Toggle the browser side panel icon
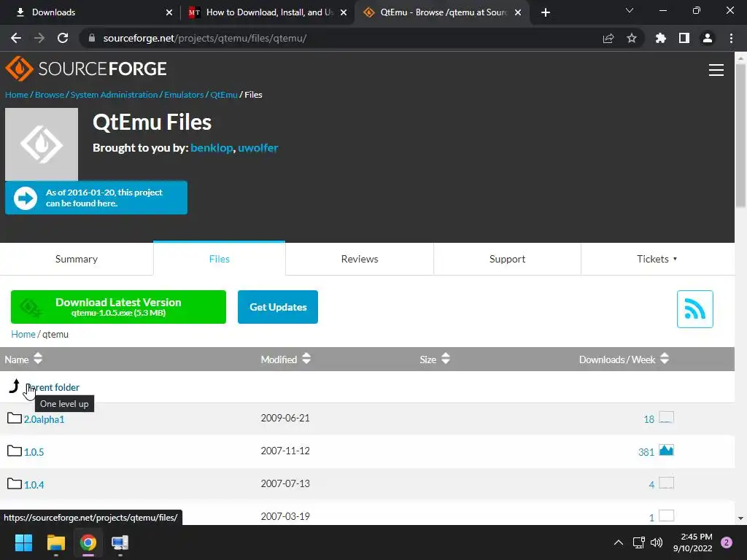 point(684,38)
